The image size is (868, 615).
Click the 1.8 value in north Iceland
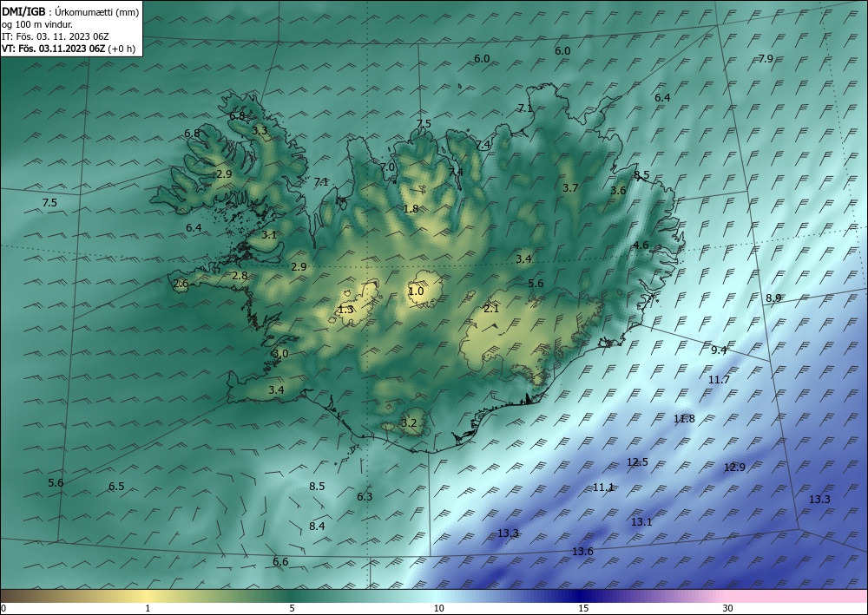point(411,208)
